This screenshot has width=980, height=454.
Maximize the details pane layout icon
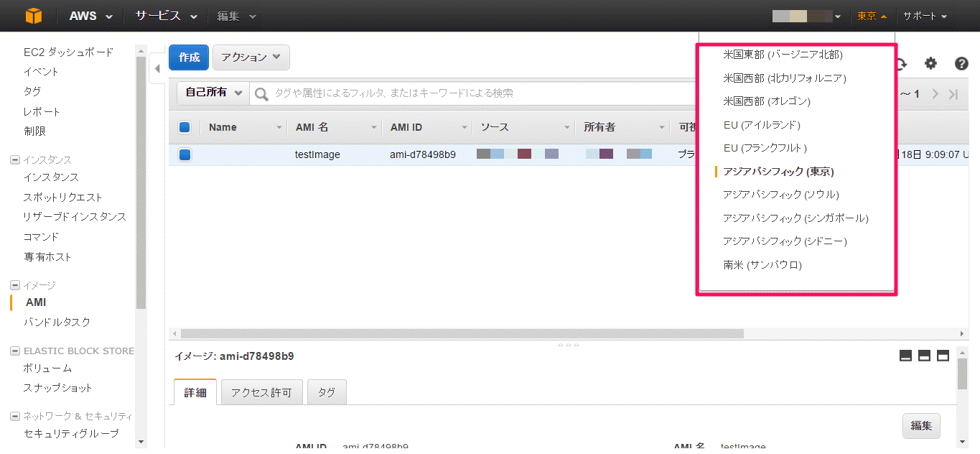click(943, 356)
